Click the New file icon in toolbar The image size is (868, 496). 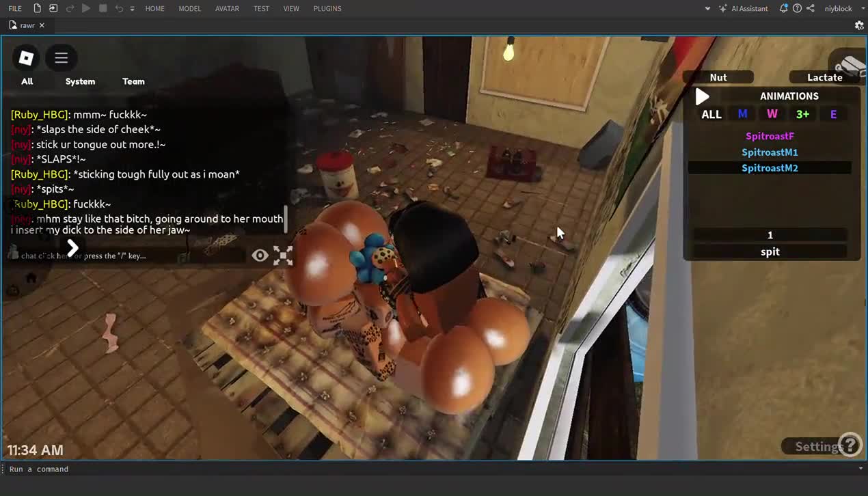coord(37,8)
